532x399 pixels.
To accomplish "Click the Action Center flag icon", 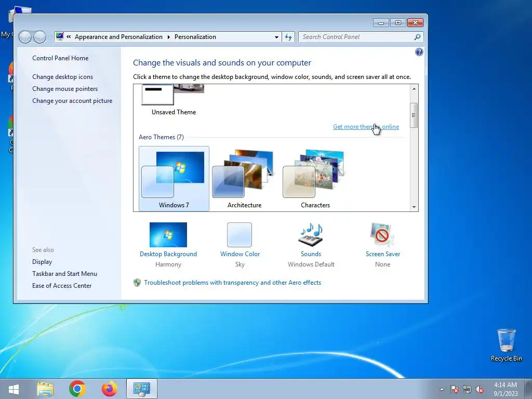I will click(454, 389).
